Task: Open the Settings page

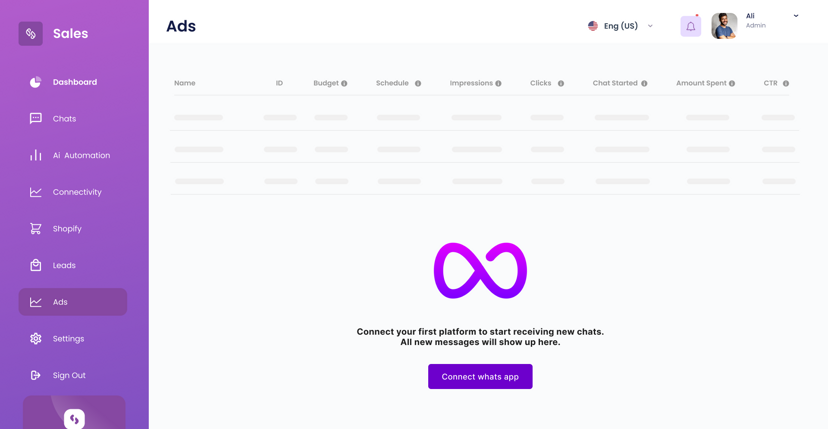Action: click(67, 339)
